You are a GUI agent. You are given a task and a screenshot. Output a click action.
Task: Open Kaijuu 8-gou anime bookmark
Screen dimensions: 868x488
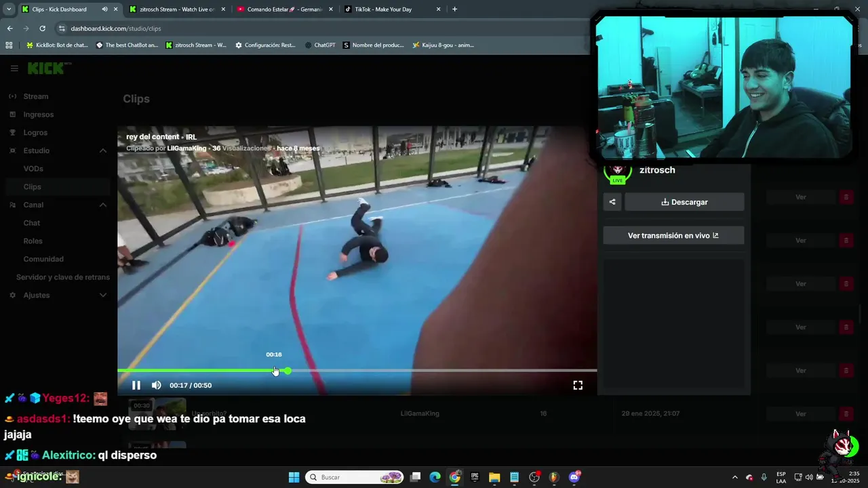[443, 45]
